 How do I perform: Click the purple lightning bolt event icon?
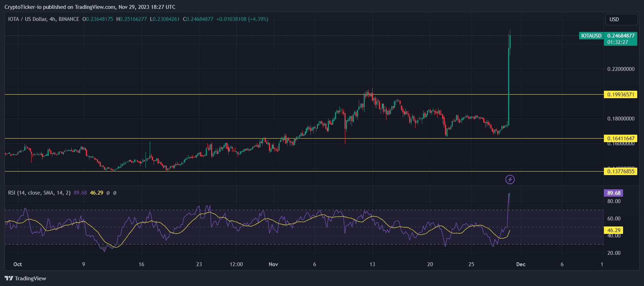pyautogui.click(x=510, y=180)
